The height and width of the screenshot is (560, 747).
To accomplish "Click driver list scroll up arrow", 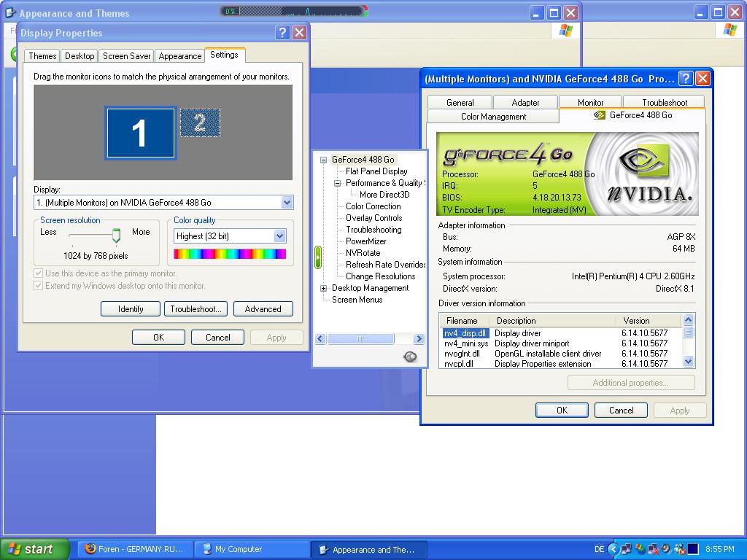I will [x=689, y=319].
